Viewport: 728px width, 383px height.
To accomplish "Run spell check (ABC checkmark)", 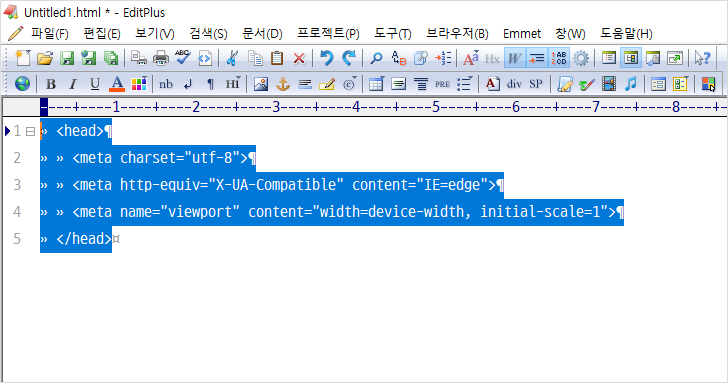I will [182, 58].
